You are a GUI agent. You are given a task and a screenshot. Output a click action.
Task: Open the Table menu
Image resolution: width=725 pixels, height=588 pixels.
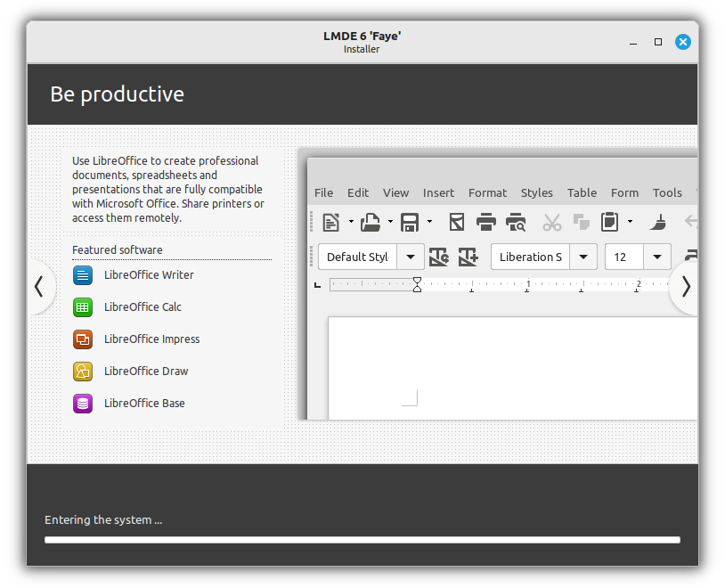coord(582,192)
